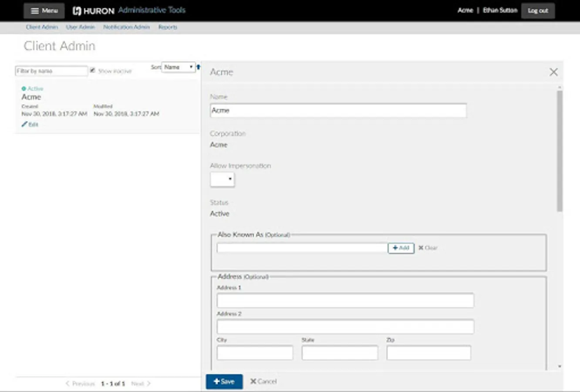Click the scroll-down arrow of the form

(x=560, y=367)
